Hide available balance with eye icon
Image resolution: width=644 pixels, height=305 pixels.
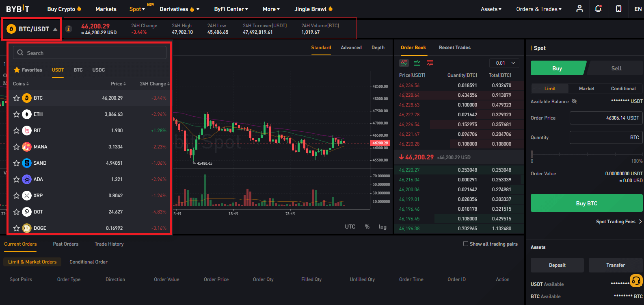[574, 101]
